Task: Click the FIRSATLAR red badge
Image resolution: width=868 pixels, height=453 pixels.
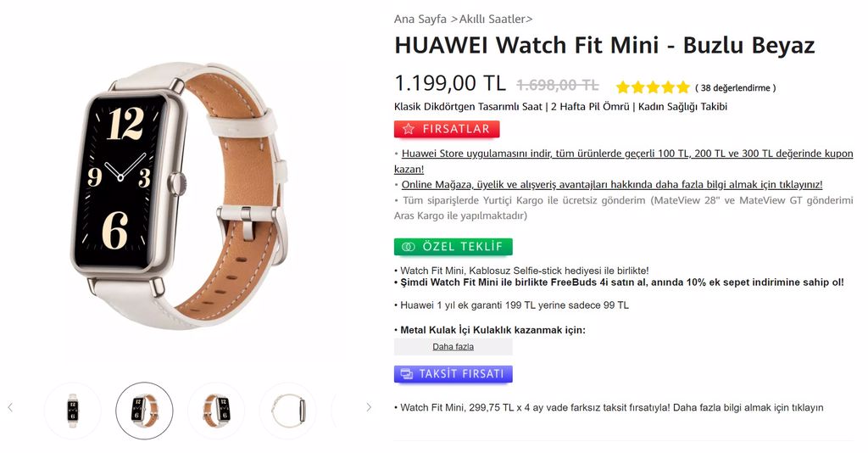Action: (x=447, y=129)
